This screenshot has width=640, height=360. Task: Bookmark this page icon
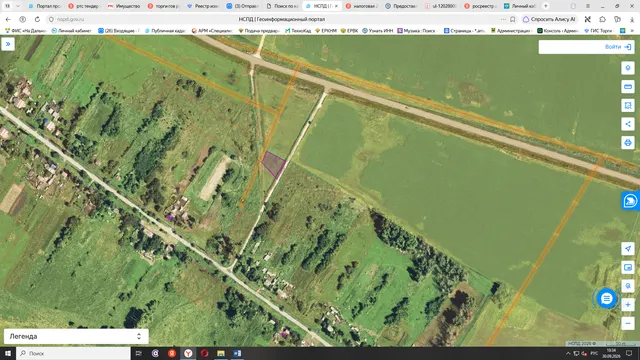pos(513,19)
